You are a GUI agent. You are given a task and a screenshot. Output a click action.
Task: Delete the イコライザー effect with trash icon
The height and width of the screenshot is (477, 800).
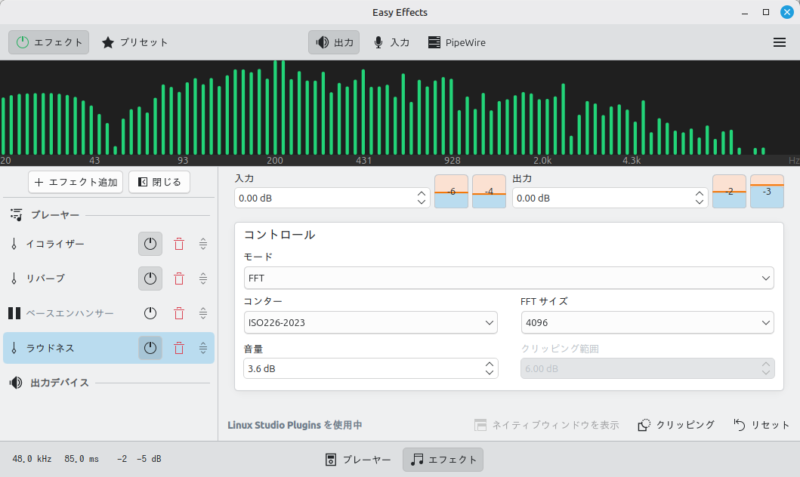179,244
